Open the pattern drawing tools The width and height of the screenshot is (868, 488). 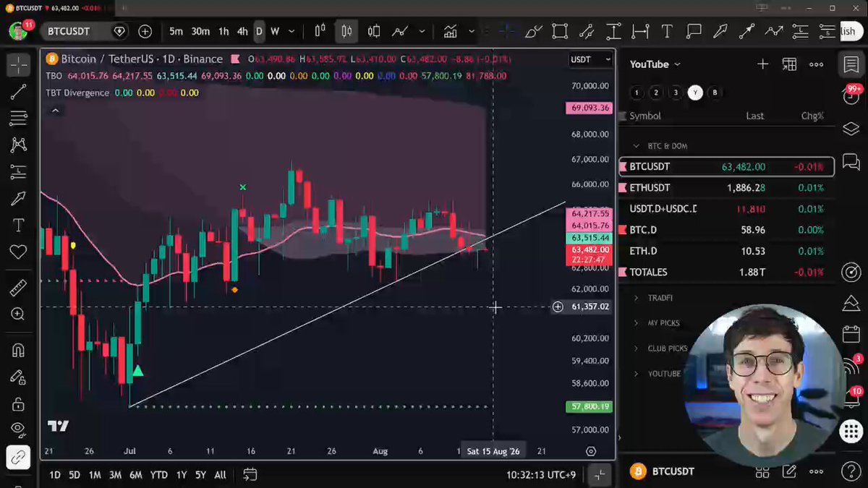[18, 145]
